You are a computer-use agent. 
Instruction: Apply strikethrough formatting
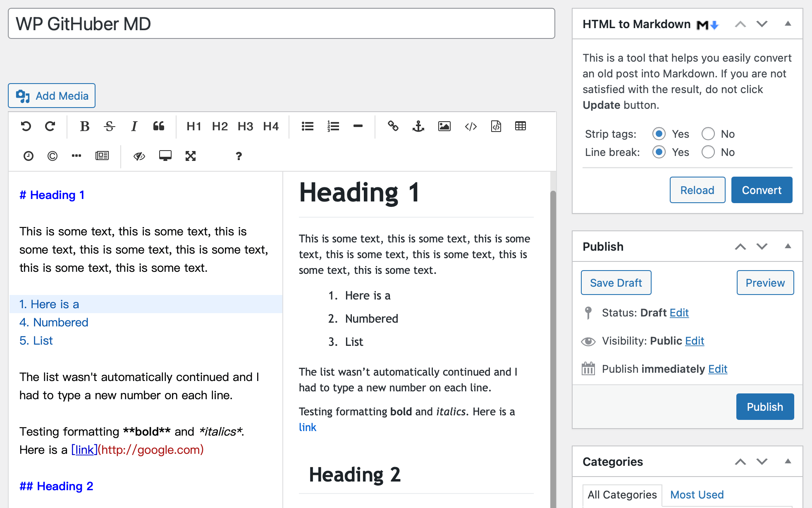(110, 126)
